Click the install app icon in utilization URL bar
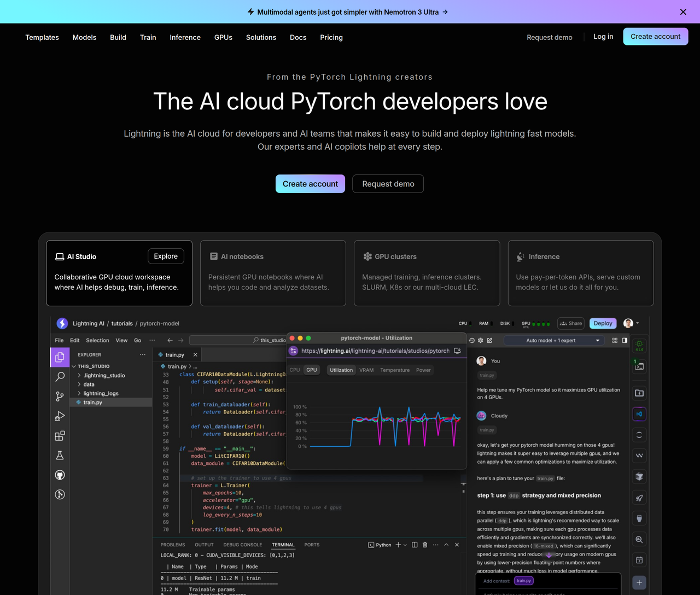This screenshot has height=595, width=700. [x=457, y=351]
